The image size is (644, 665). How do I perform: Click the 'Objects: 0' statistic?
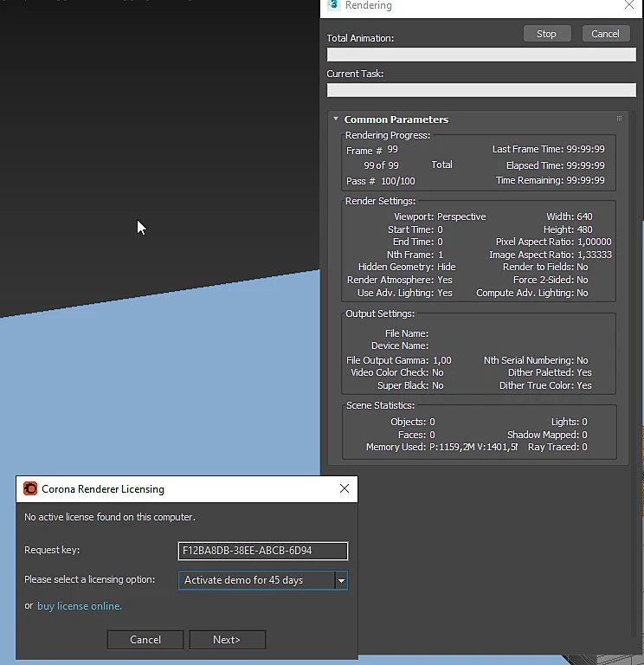[413, 422]
